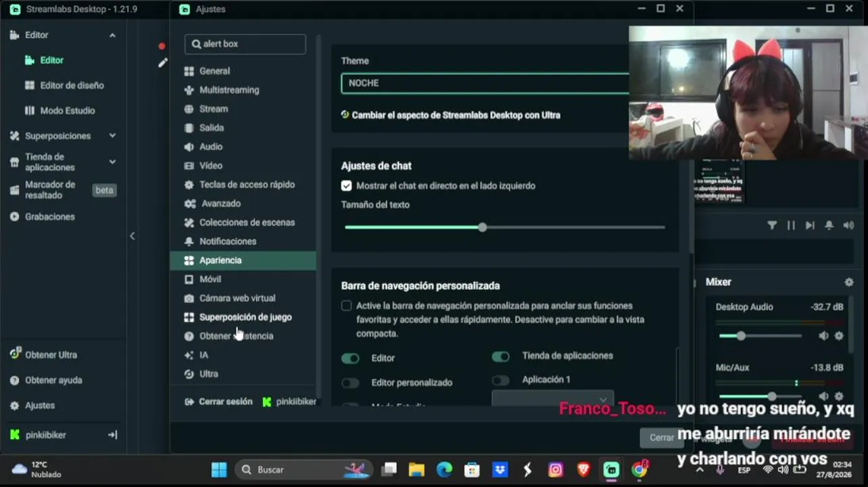
Task: Click the gears icon next to Avanzado
Action: point(190,204)
